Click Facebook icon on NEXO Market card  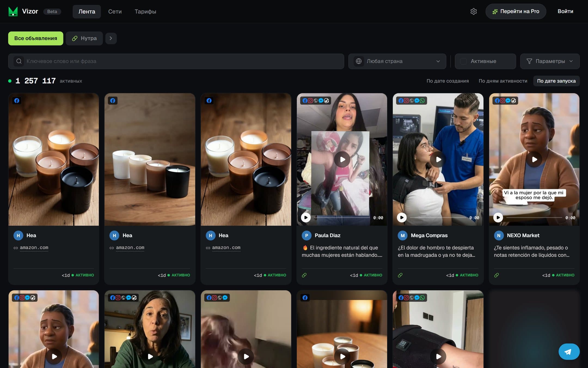497,101
